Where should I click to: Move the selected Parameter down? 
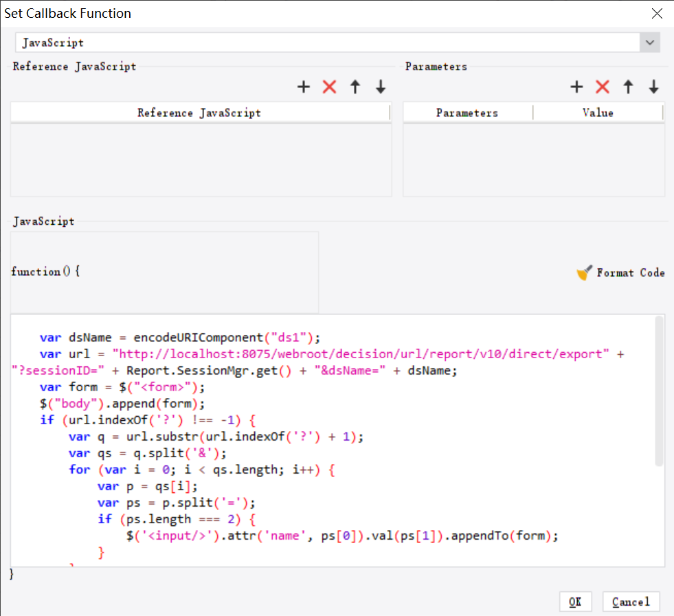tap(653, 87)
